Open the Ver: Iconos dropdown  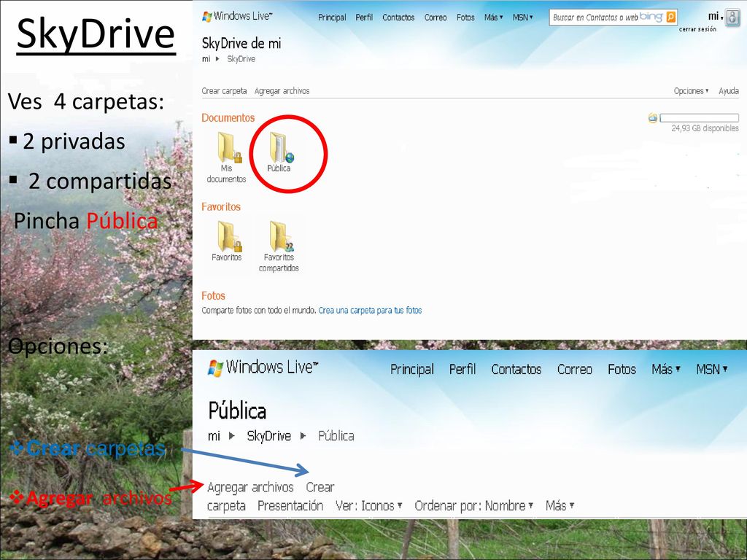point(368,506)
